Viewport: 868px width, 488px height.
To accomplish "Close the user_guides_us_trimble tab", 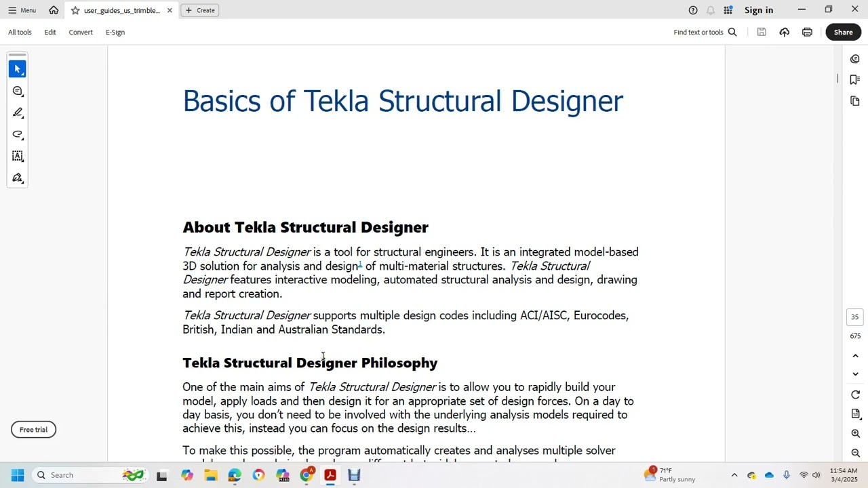I will pos(170,10).
